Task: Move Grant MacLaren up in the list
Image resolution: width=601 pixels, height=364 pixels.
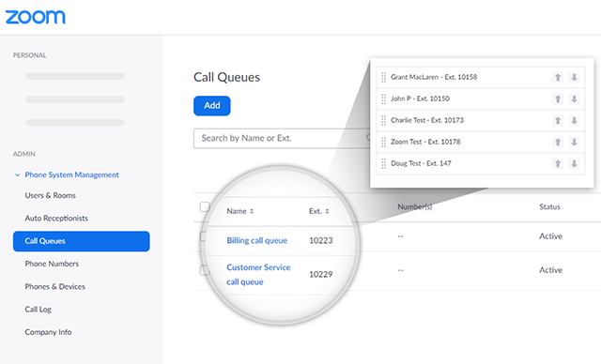Action: [x=558, y=77]
